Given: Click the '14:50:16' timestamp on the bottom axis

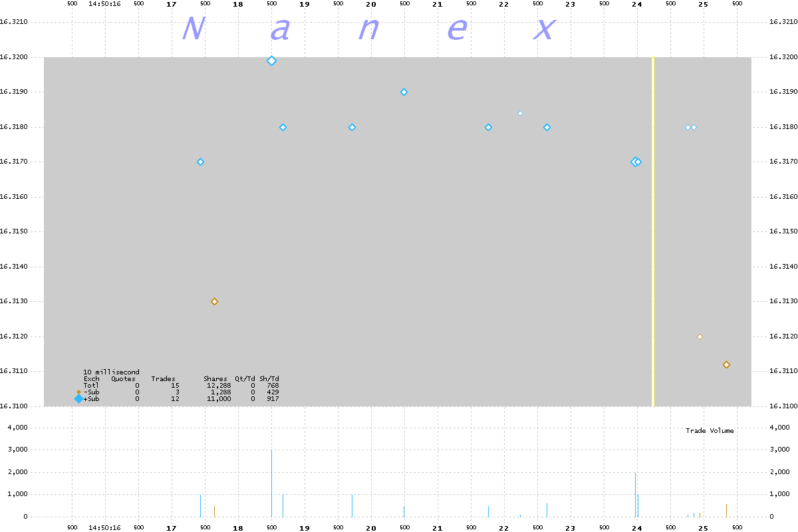Looking at the screenshot, I should click(x=104, y=527).
